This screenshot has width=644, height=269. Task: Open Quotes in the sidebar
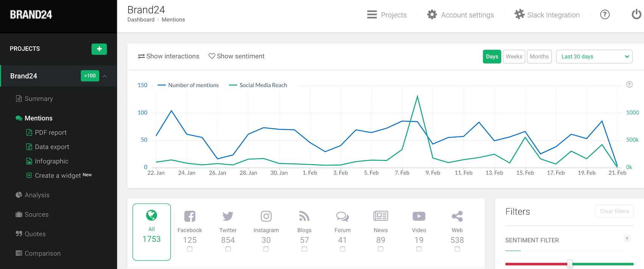click(35, 234)
